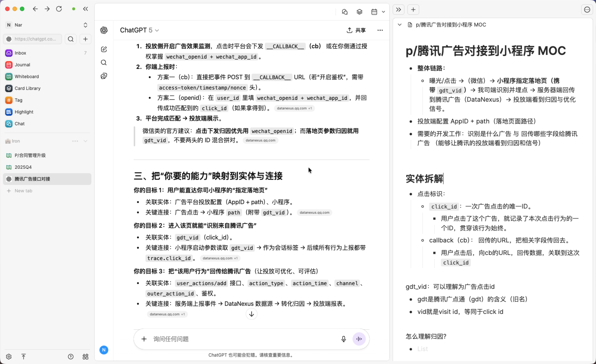Open settings gear in the bottom sidebar
This screenshot has height=364, width=596.
point(9,357)
